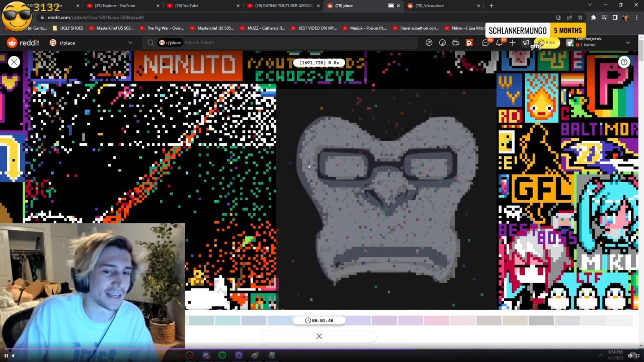Mute the video player volume icon
This screenshot has width=644, height=362.
tap(13, 355)
